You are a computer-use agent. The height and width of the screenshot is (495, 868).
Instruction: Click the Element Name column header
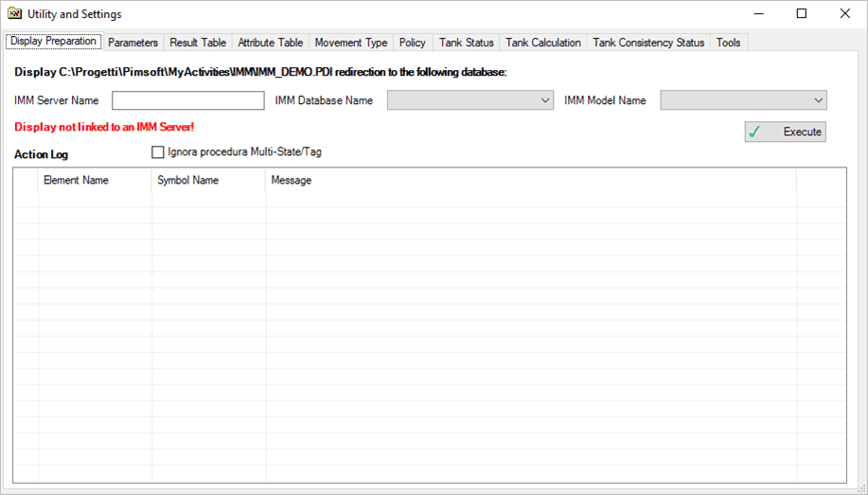(95, 180)
